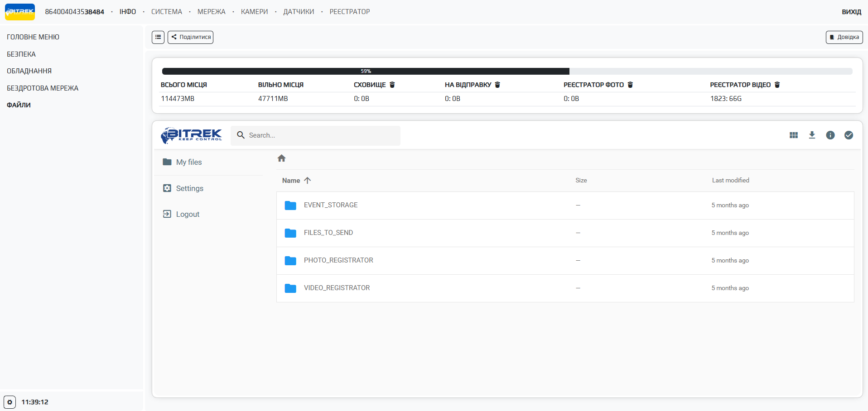The width and height of the screenshot is (868, 411).
Task: Click the trash icon next to НА ВІДПРАВКУ
Action: tap(497, 85)
